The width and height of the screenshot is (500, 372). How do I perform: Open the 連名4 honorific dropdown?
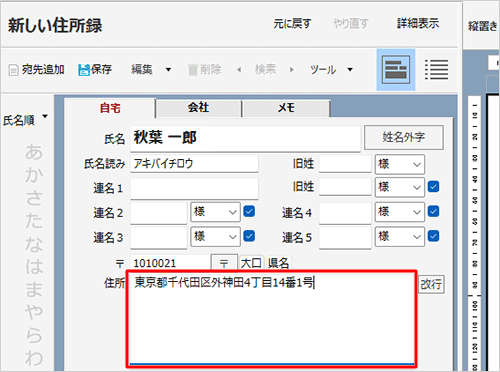click(400, 212)
